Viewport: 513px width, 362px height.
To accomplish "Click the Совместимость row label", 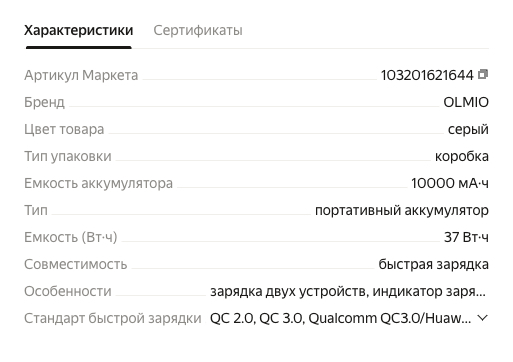I will click(x=76, y=264).
